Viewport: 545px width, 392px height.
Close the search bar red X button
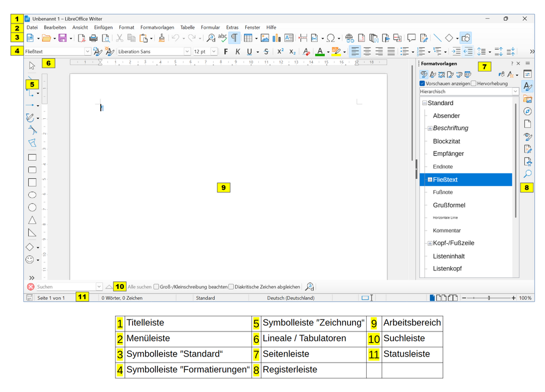tap(31, 287)
